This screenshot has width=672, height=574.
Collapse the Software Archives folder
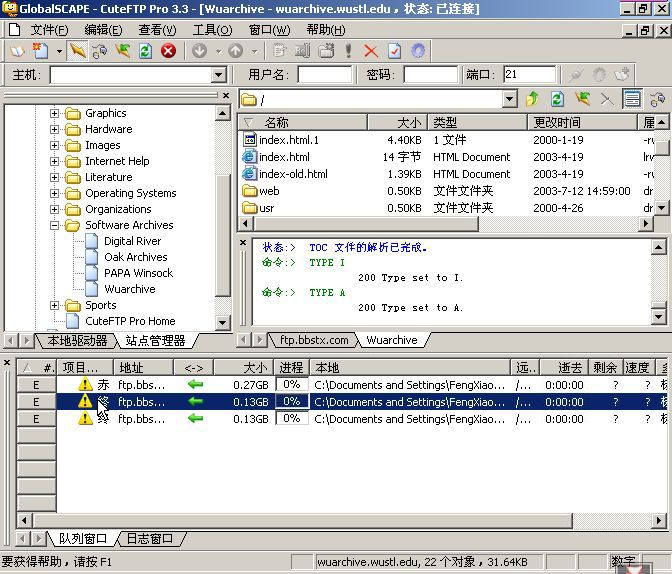point(55,225)
